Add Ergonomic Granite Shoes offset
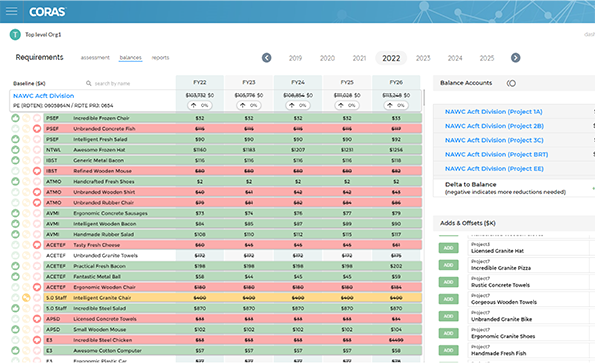 pos(449,333)
